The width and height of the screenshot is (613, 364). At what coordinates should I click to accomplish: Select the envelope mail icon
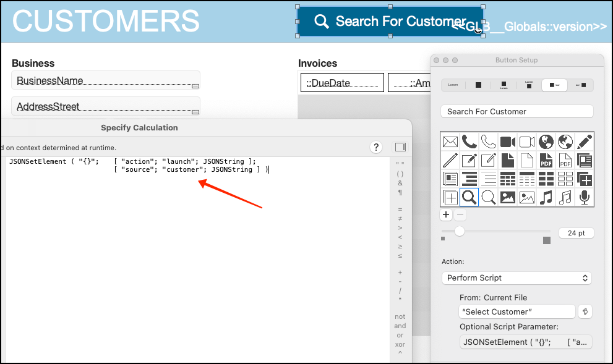click(x=450, y=142)
